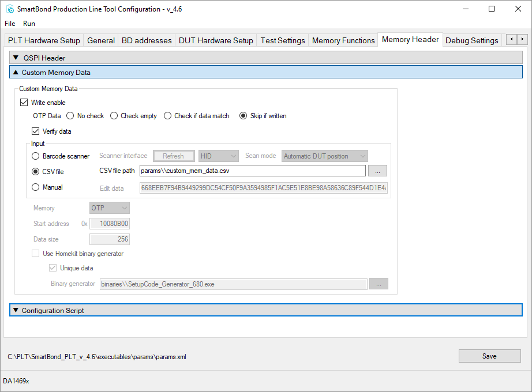Select the Skip if written option

[x=243, y=116]
